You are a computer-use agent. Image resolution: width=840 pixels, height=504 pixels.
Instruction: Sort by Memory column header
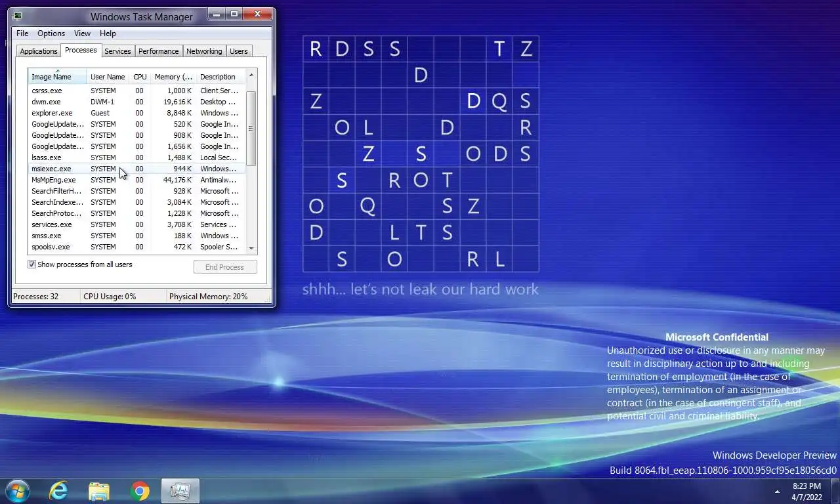173,77
